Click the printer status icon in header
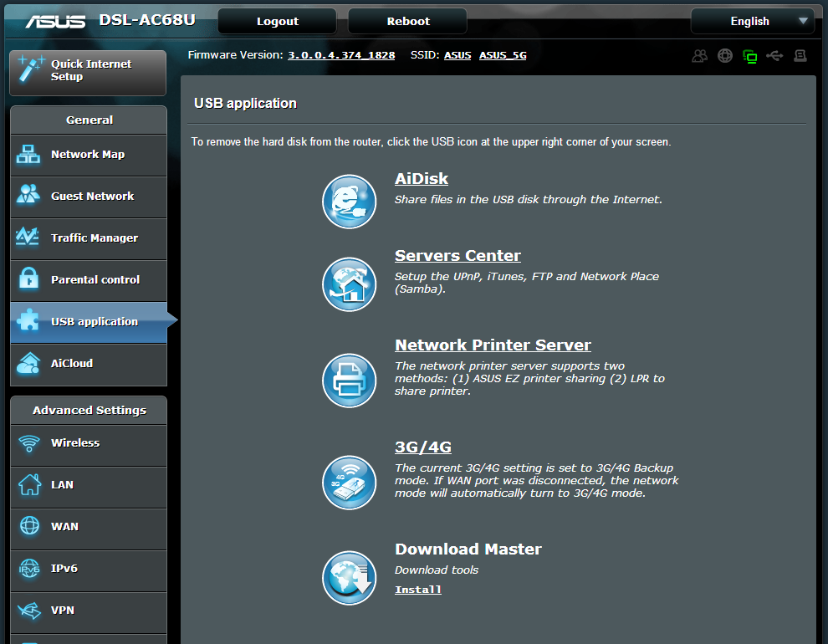This screenshot has height=644, width=828. 800,55
